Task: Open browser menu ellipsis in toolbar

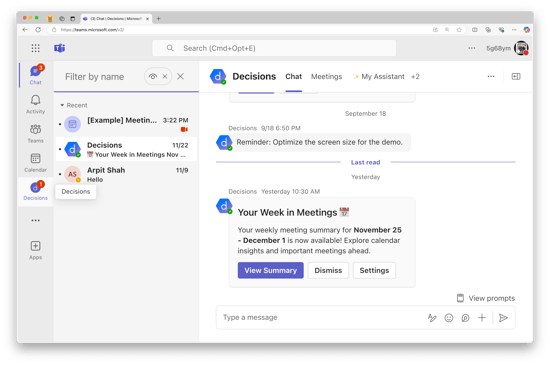Action: pos(514,30)
